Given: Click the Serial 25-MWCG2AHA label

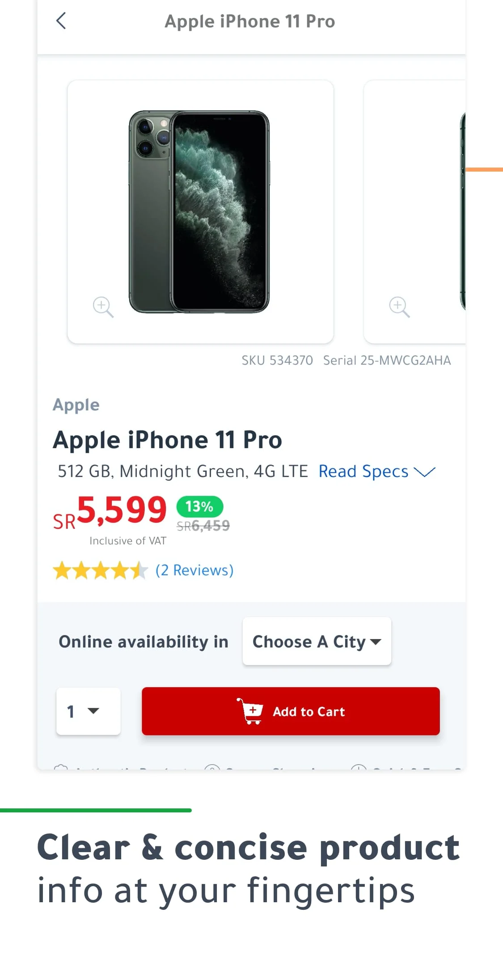Looking at the screenshot, I should [x=387, y=361].
